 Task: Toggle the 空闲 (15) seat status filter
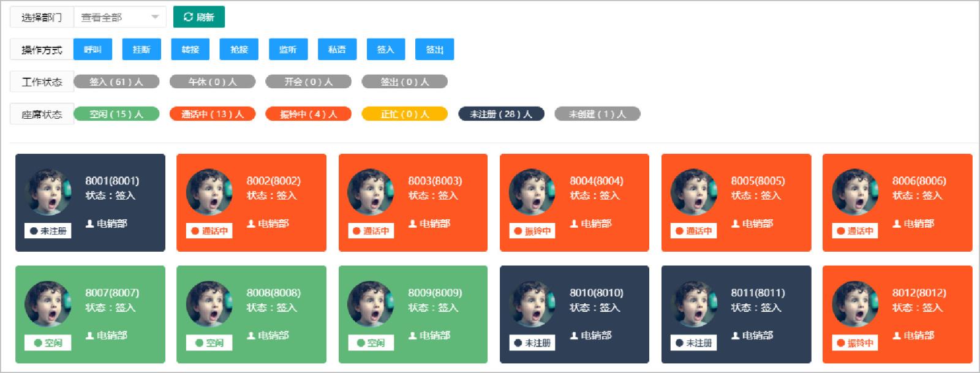click(x=116, y=114)
